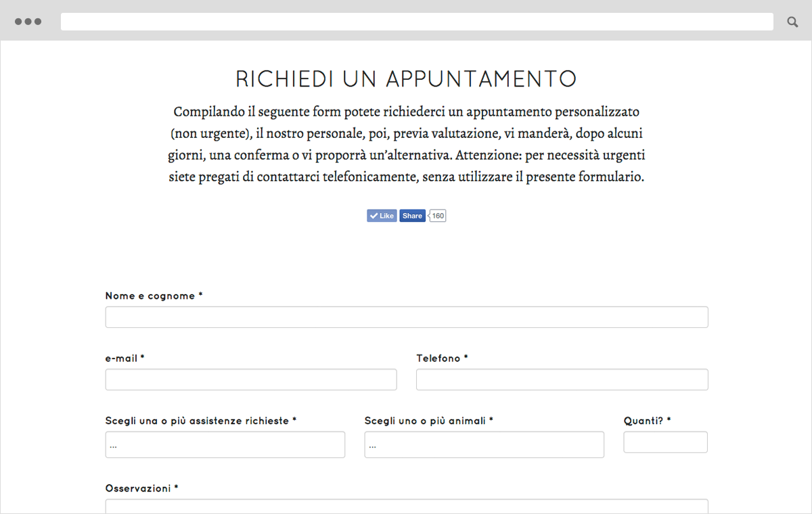Focus the Osservazioni text area
The image size is (812, 514).
(407, 507)
